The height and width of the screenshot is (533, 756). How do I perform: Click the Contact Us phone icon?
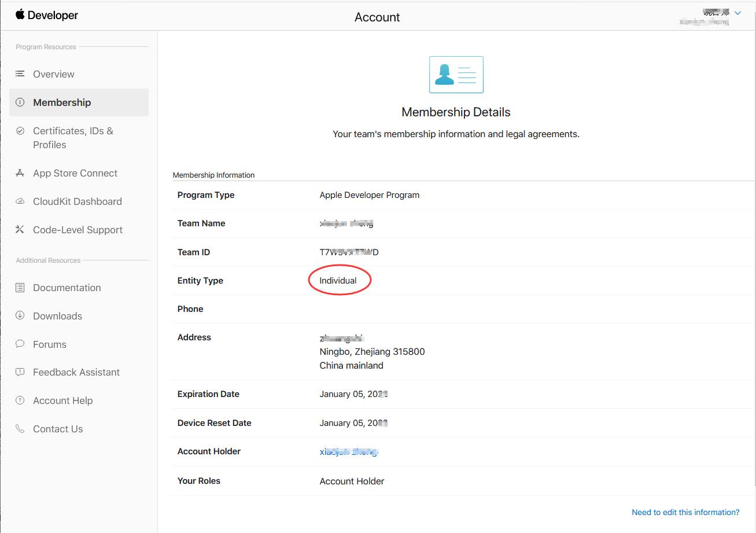[20, 429]
